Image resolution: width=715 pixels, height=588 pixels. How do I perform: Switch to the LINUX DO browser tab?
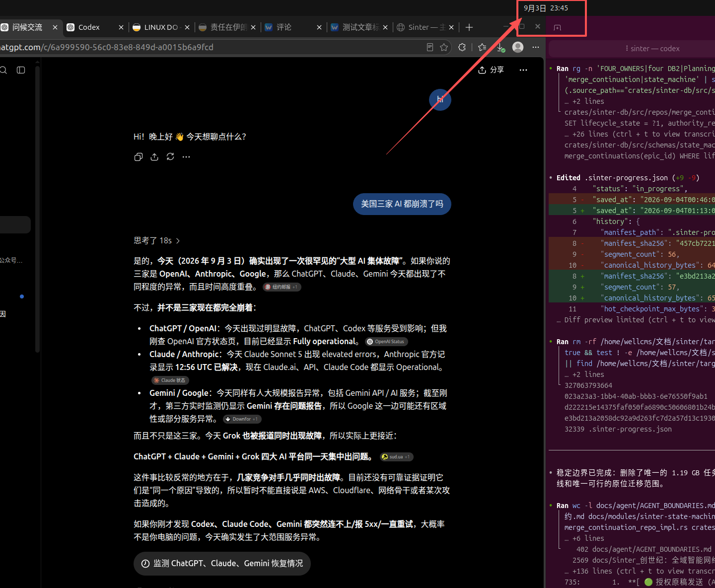click(x=160, y=27)
